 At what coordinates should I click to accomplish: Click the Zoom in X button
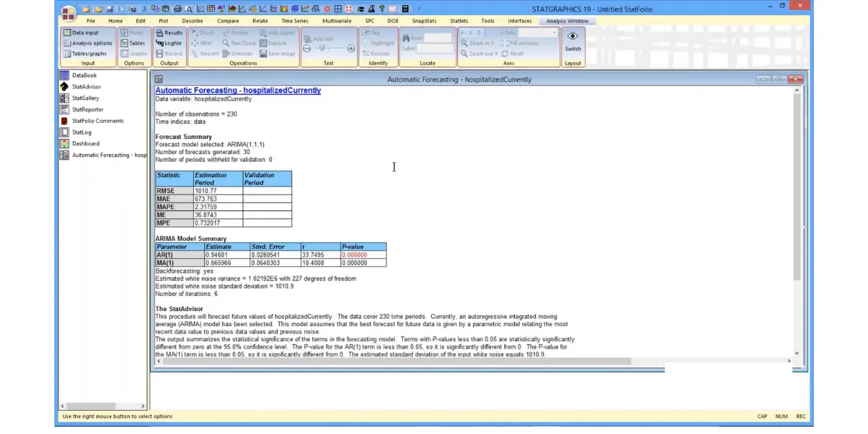[477, 43]
